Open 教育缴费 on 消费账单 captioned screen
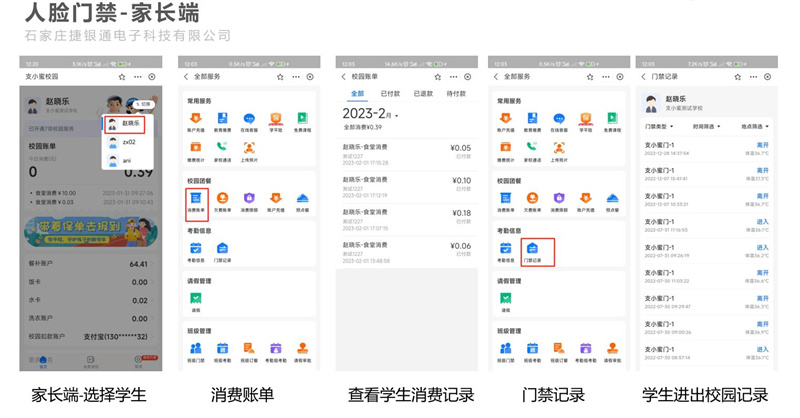The image size is (800, 418). click(x=222, y=122)
